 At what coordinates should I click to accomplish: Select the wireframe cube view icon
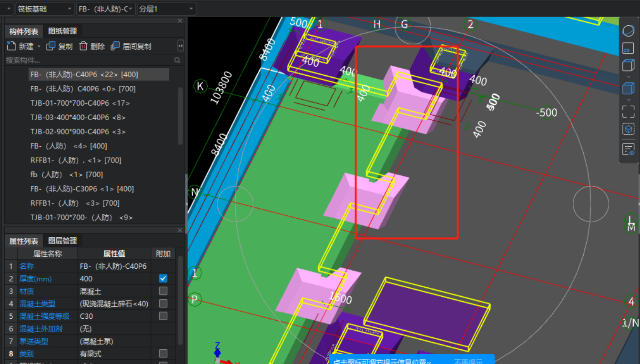628,65
